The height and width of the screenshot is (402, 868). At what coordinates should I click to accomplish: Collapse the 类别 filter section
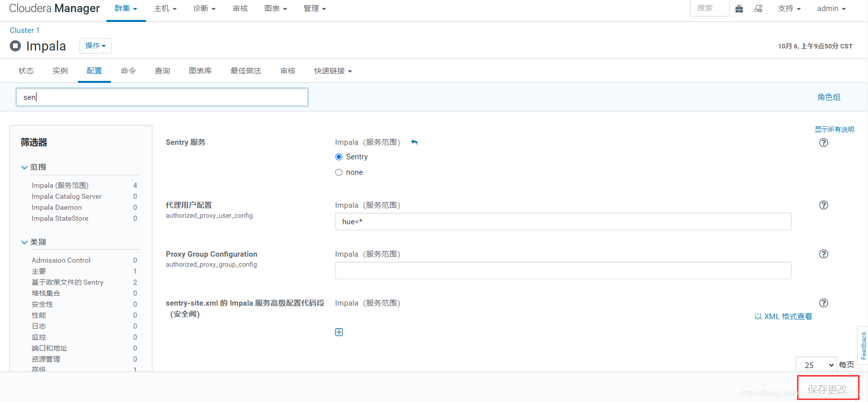pos(33,242)
